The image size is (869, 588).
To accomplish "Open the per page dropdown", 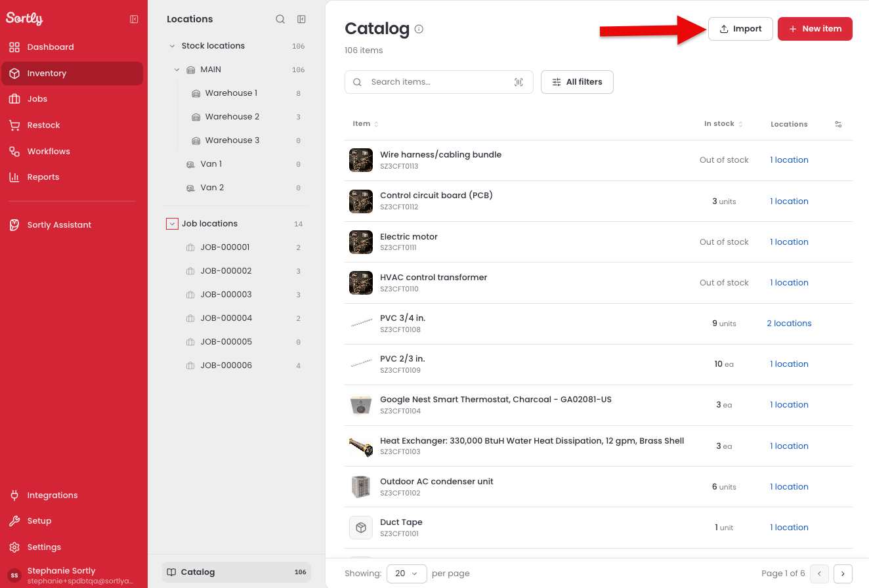I will pyautogui.click(x=407, y=574).
